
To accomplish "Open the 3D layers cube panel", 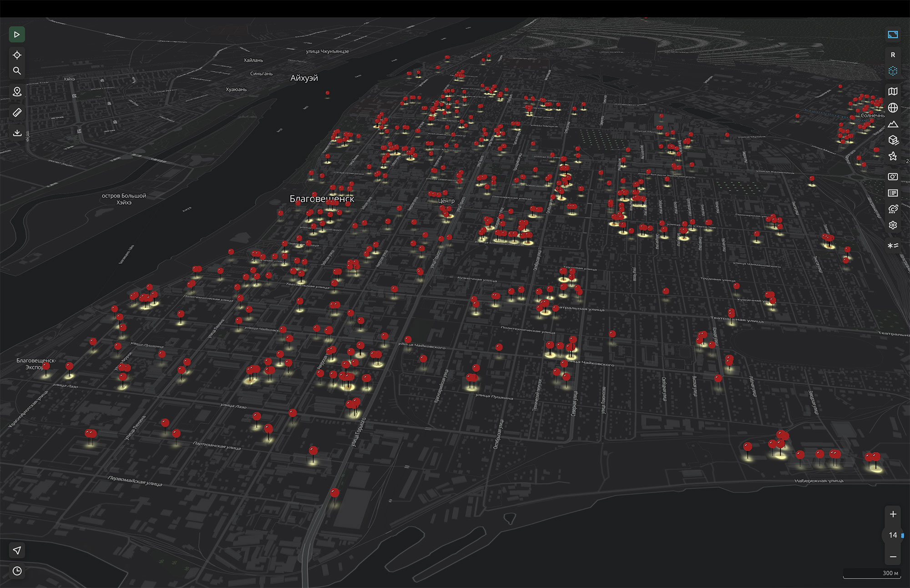I will pos(893,140).
